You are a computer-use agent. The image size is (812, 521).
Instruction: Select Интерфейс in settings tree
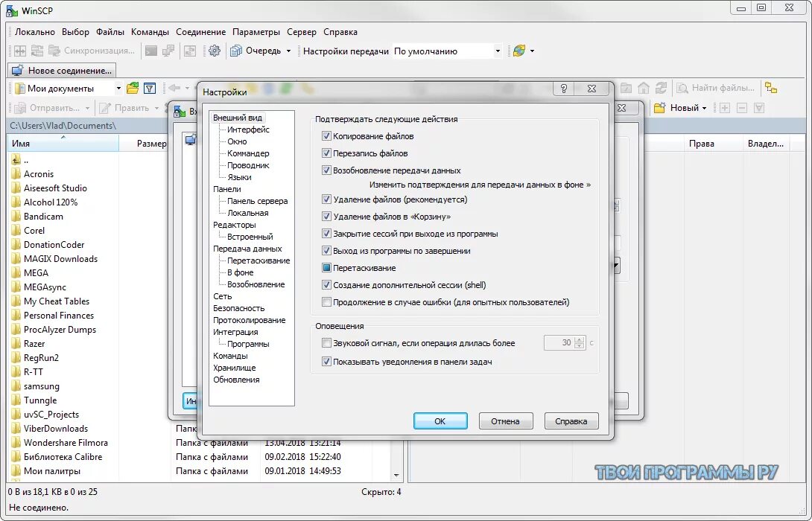tap(248, 130)
